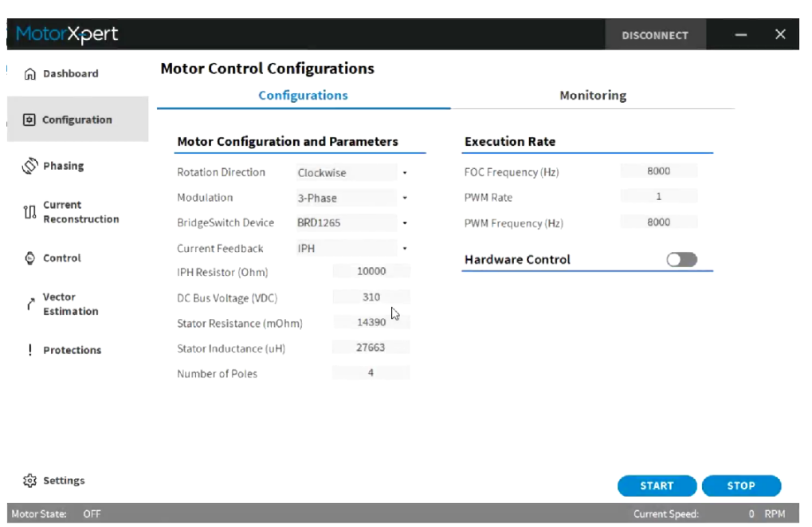Click the Control sidebar icon
This screenshot has height=527, width=812.
click(30, 258)
